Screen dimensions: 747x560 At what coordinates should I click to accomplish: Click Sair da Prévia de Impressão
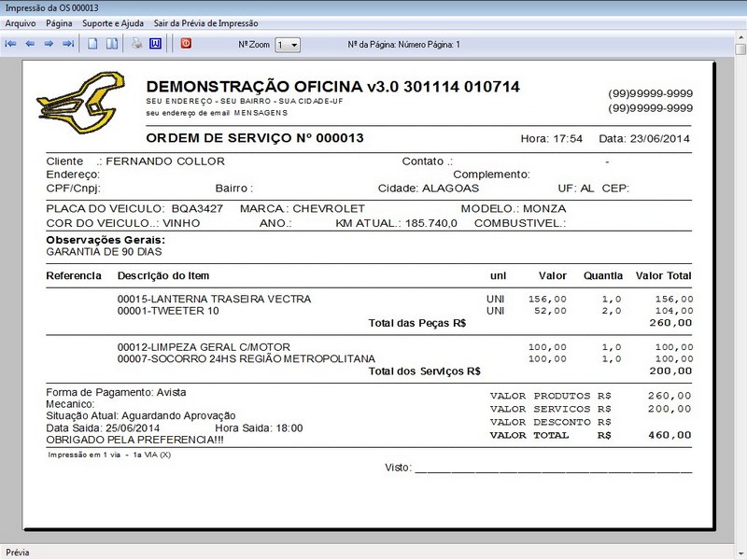point(205,23)
